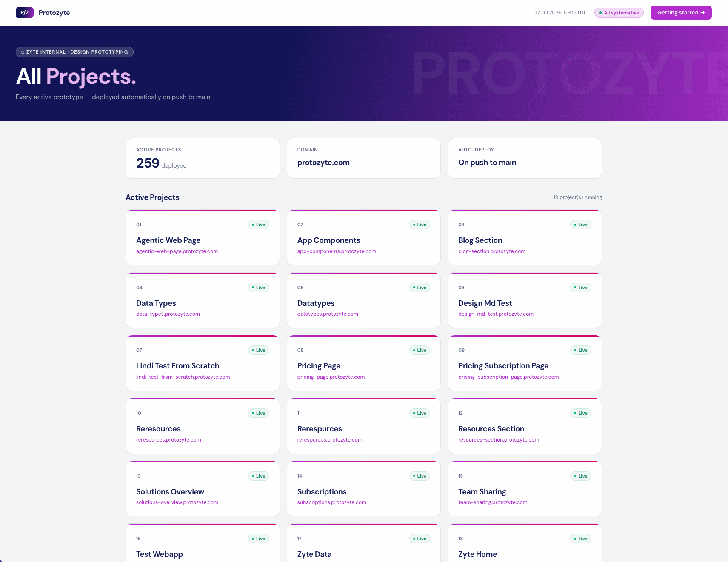Open the Design Md Test project
The image size is (728, 562).
525,300
